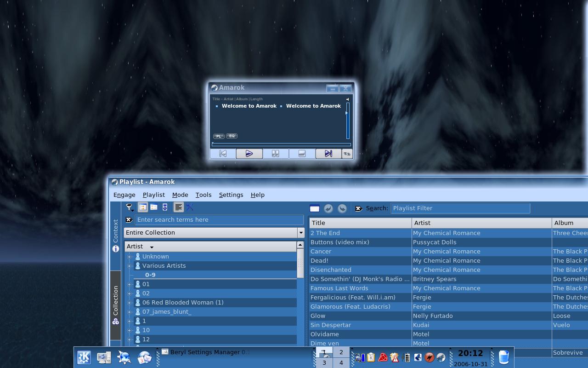This screenshot has height=368, width=588.
Task: Click the Artist column header sort arrow
Action: (x=152, y=247)
